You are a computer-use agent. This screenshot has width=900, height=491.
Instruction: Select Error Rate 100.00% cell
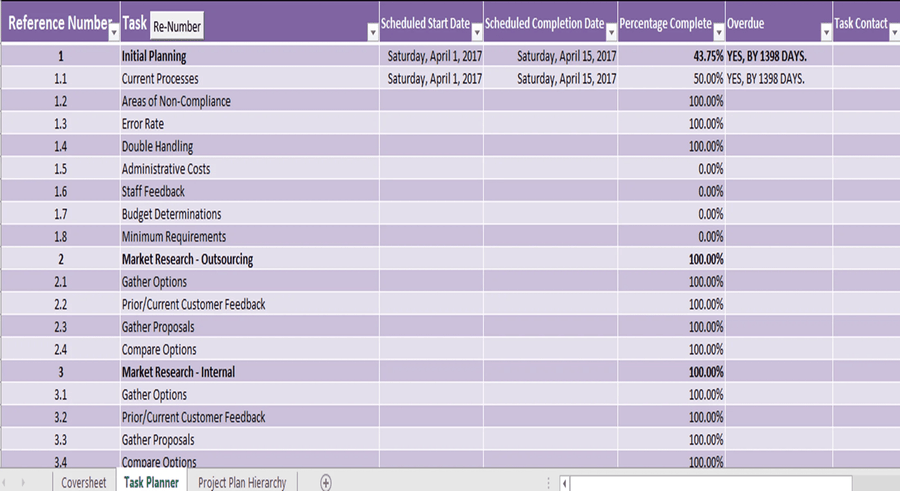click(x=672, y=123)
